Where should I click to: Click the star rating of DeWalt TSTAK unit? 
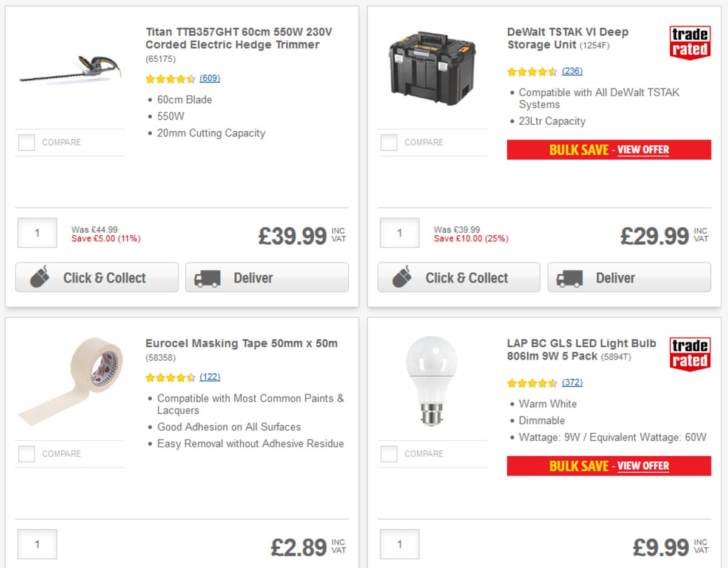(533, 72)
